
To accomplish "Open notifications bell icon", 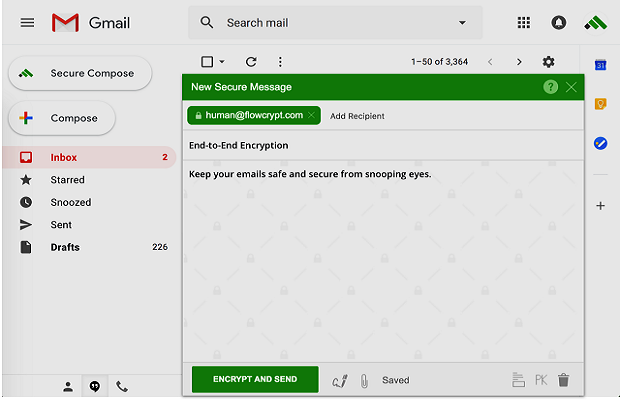I will click(558, 23).
